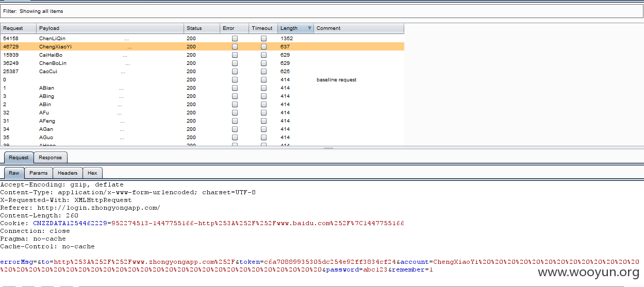Open the Hex view tab
The width and height of the screenshot is (644, 287).
92,173
